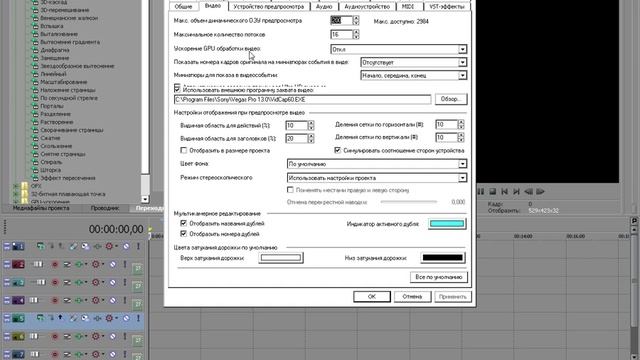This screenshot has width=640, height=360.
Task: Step to previous frame in preview
Action: click(x=529, y=191)
